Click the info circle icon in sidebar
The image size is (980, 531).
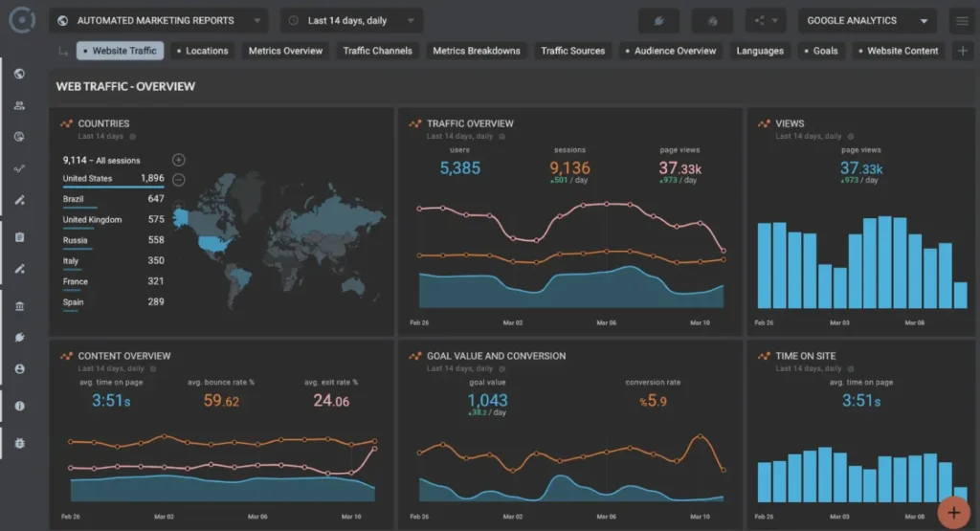coord(19,406)
